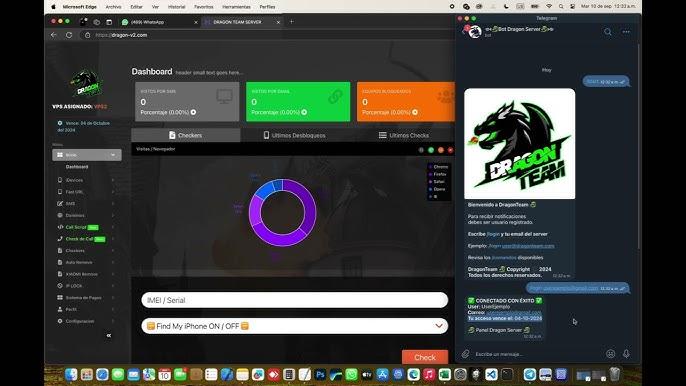The image size is (686, 386).
Task: Open Telegram from the Dock
Action: pos(530,375)
